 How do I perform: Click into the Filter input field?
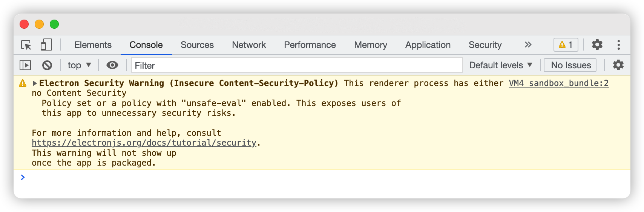tap(297, 65)
